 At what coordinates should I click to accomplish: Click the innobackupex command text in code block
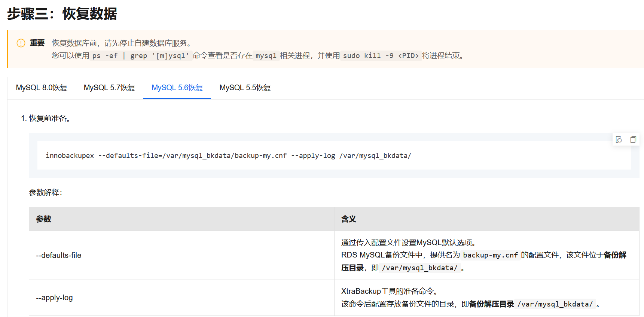click(228, 155)
